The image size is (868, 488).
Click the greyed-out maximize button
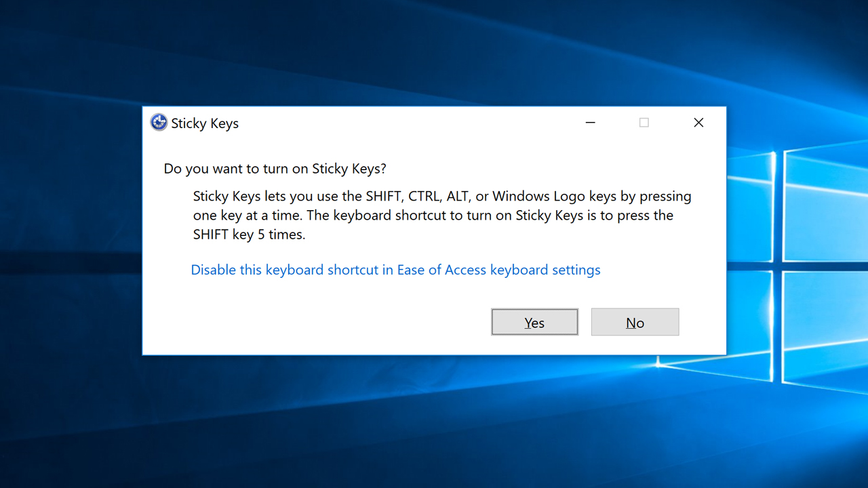(x=644, y=123)
